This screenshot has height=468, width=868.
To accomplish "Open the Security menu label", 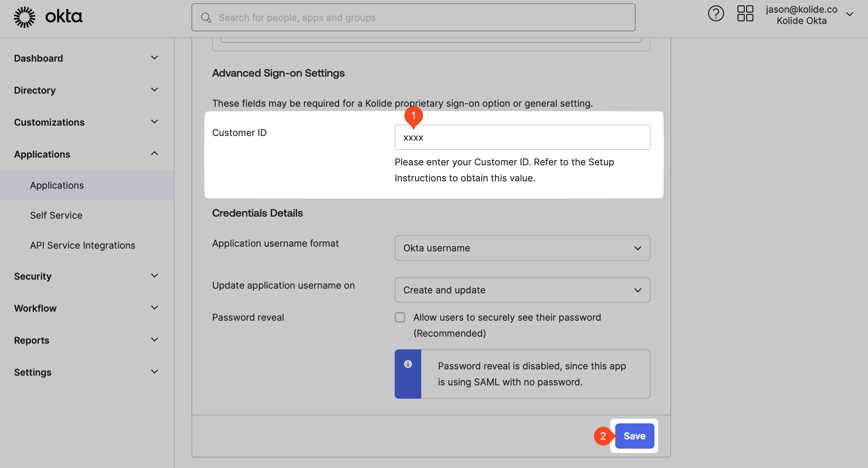I will [x=33, y=276].
